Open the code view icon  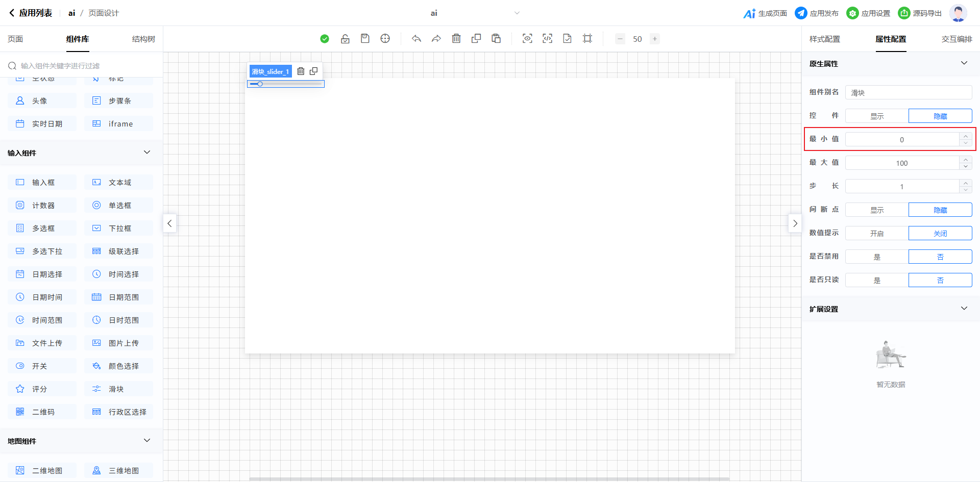tap(547, 39)
